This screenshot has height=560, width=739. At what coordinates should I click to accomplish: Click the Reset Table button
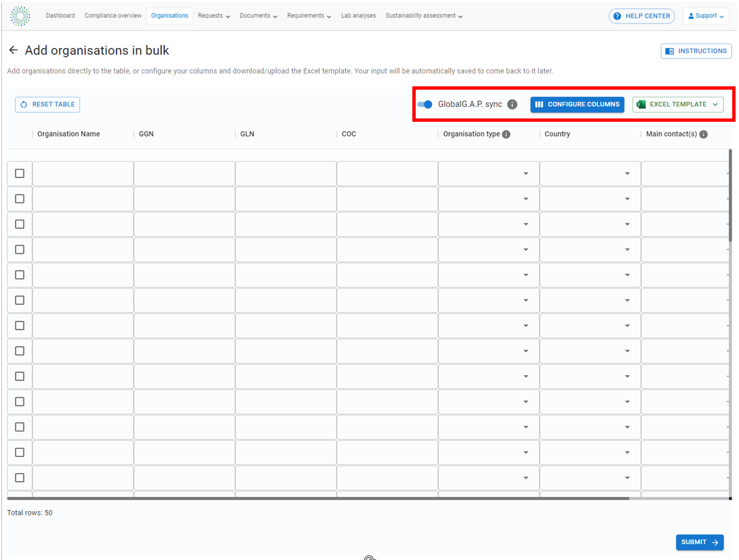pyautogui.click(x=47, y=104)
